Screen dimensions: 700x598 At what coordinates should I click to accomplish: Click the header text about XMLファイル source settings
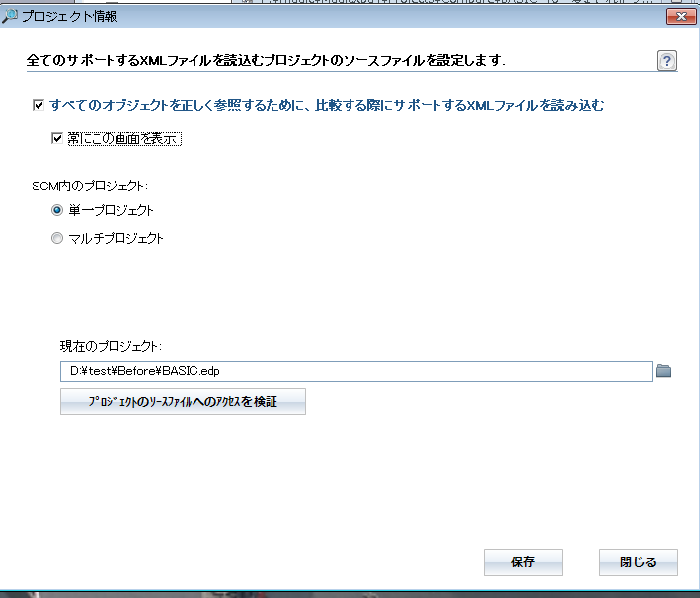click(x=266, y=60)
